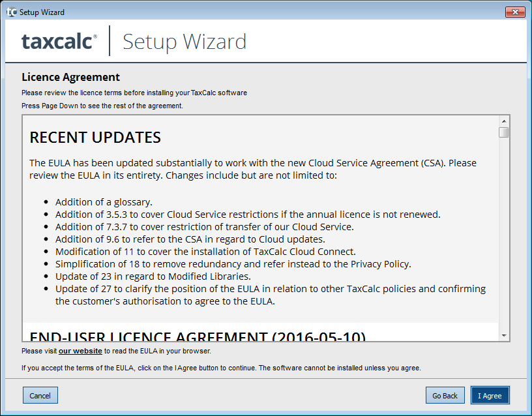Open the "our website" link
This screenshot has width=532, height=416.
(80, 351)
